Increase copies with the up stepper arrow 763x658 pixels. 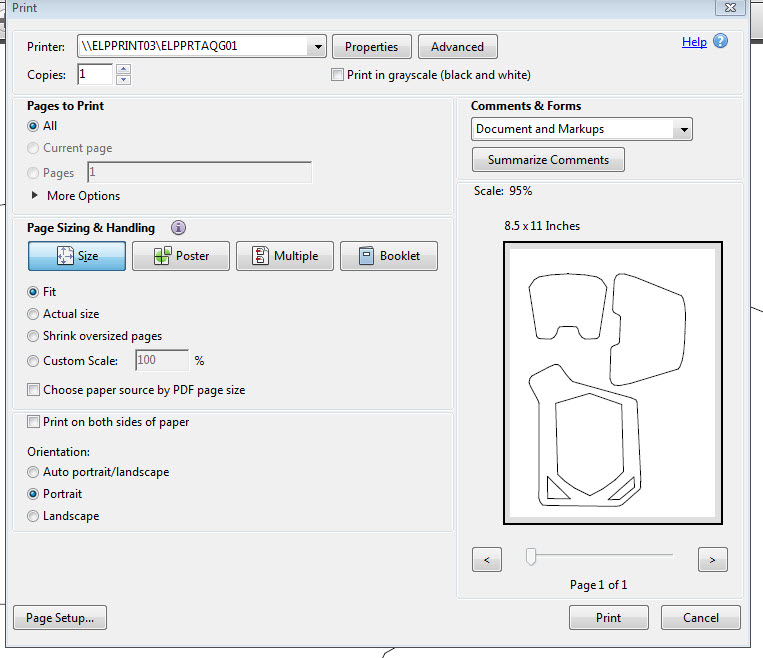[123, 70]
